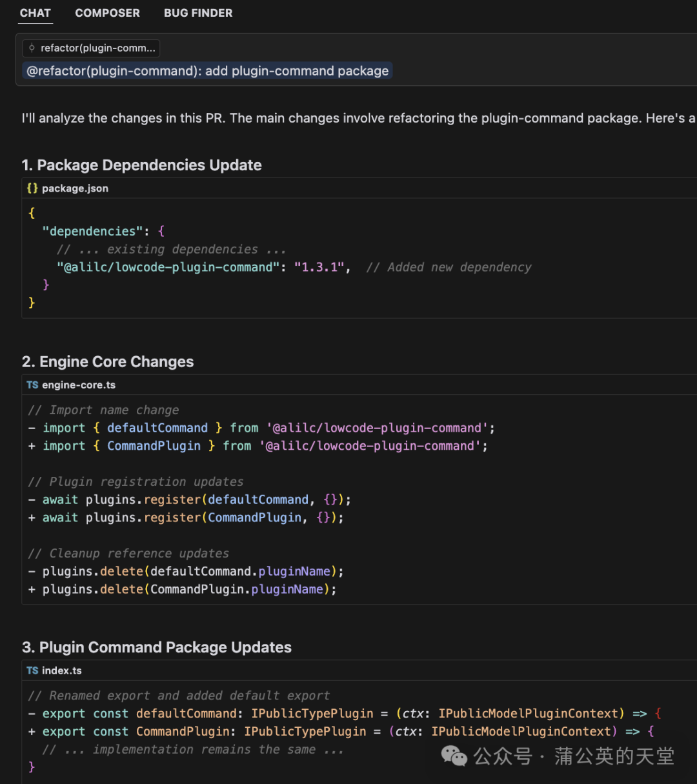Open the index.ts file link

coord(62,671)
